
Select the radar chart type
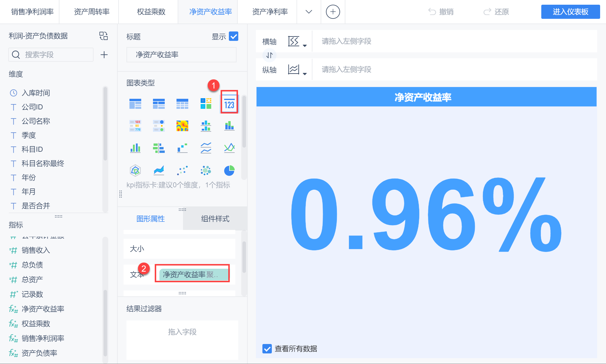point(135,170)
